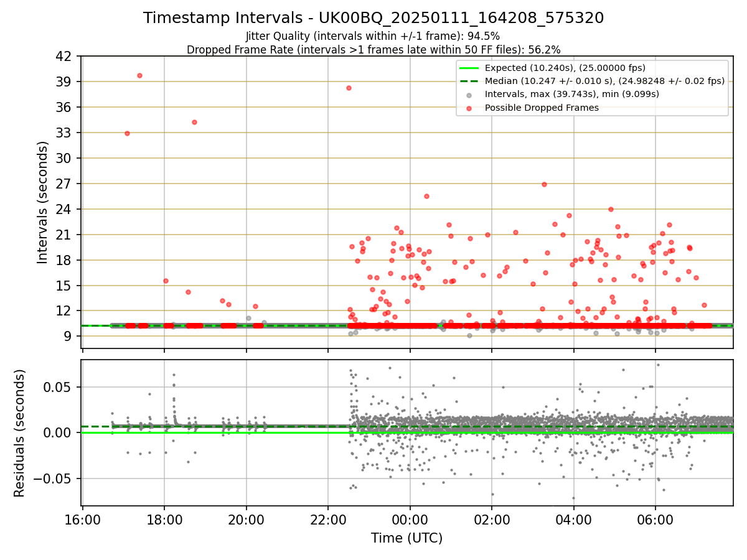Image resolution: width=747 pixels, height=560 pixels.
Task: Click the red outlier at 38 seconds near 22:30
Action: [x=349, y=88]
